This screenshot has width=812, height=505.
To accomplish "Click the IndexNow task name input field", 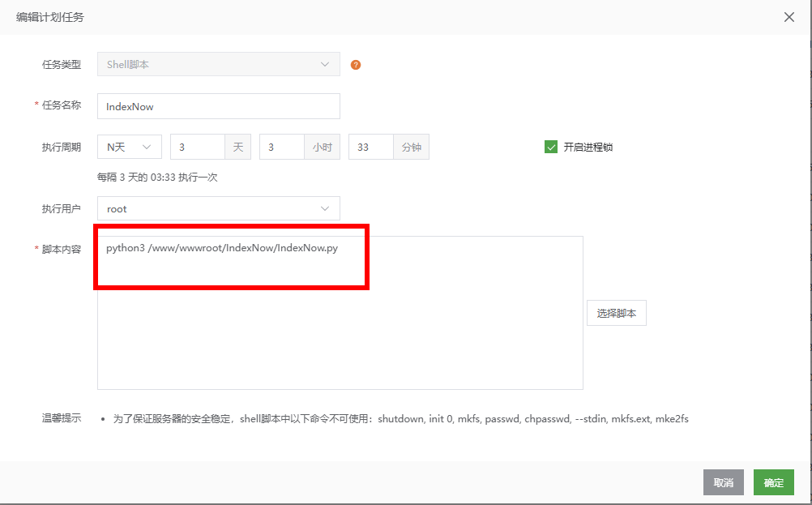I will click(218, 105).
